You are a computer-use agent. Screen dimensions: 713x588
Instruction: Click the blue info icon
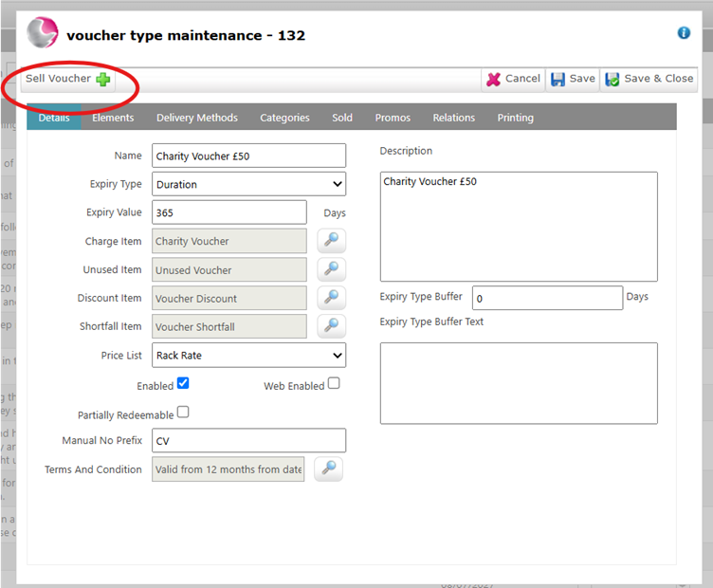684,33
